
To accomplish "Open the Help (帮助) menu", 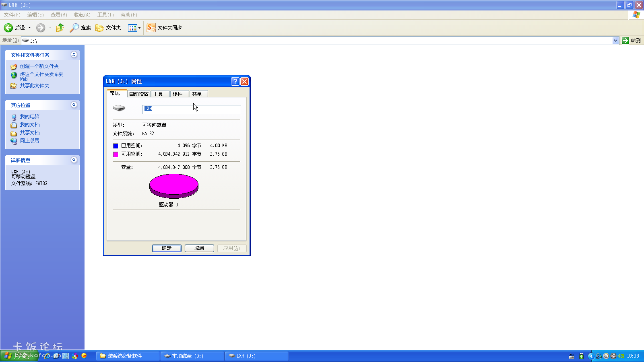I will pos(129,15).
